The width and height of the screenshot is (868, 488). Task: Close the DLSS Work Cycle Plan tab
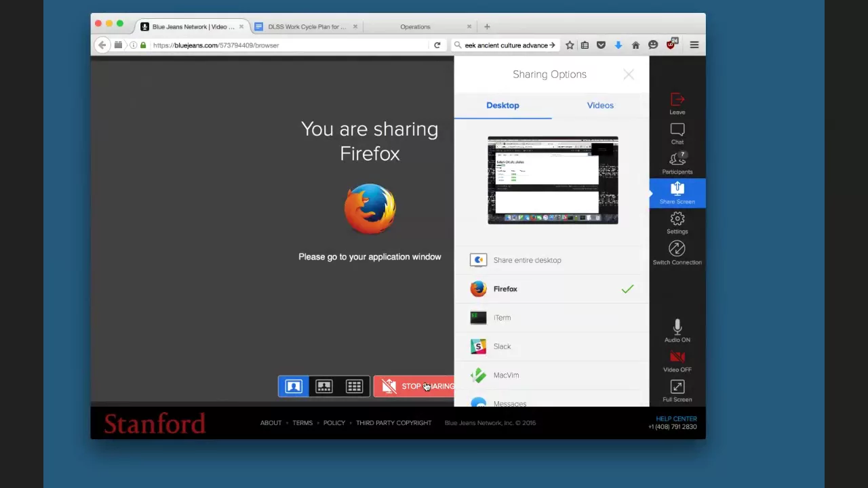[x=355, y=26]
